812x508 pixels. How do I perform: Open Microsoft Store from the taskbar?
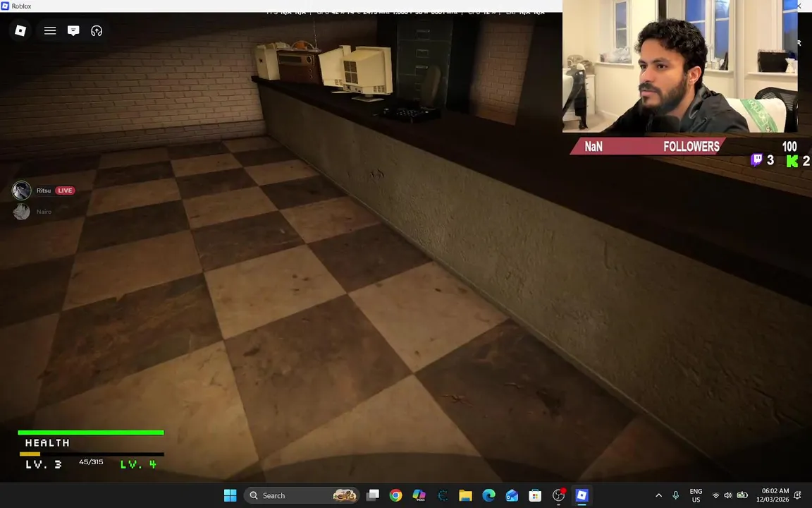point(535,495)
